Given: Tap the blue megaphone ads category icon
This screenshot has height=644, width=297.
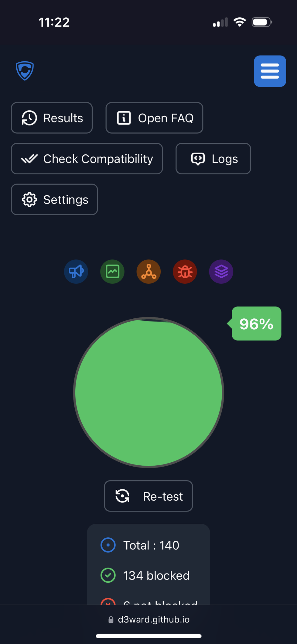Looking at the screenshot, I should 76,272.
